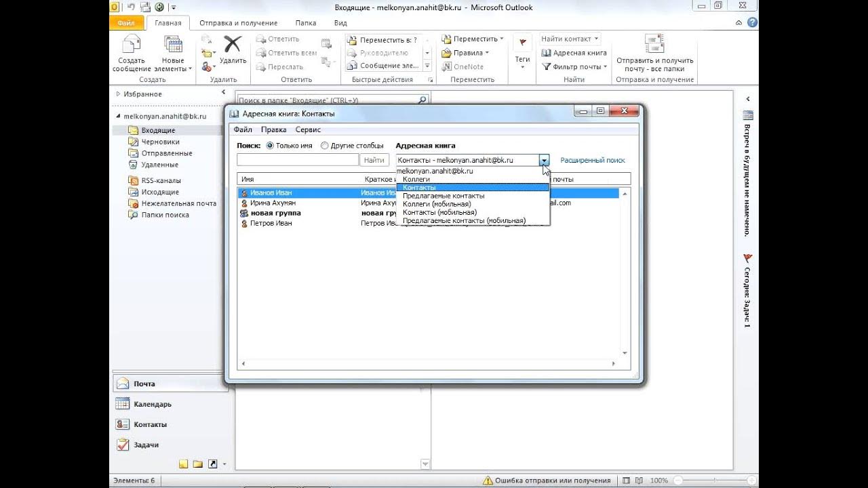The width and height of the screenshot is (868, 488).
Task: Select the Нежелательная почта folder
Action: [179, 203]
